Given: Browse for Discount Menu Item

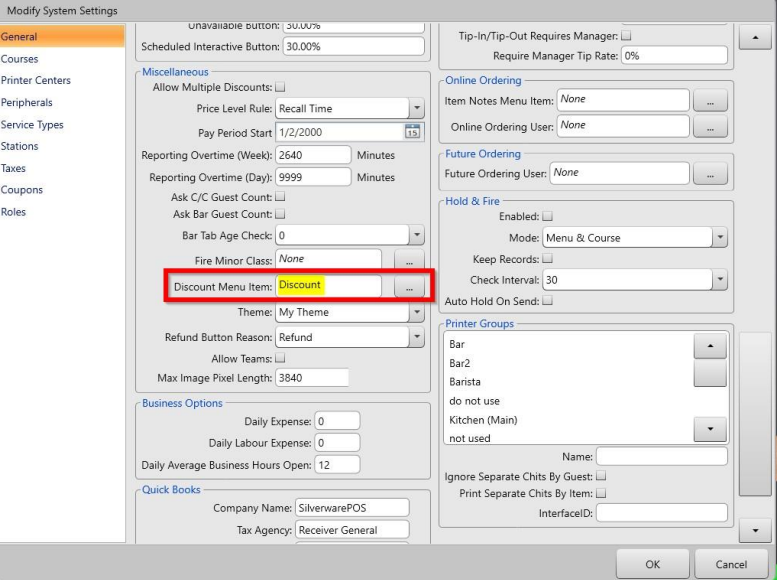Looking at the screenshot, I should point(409,287).
